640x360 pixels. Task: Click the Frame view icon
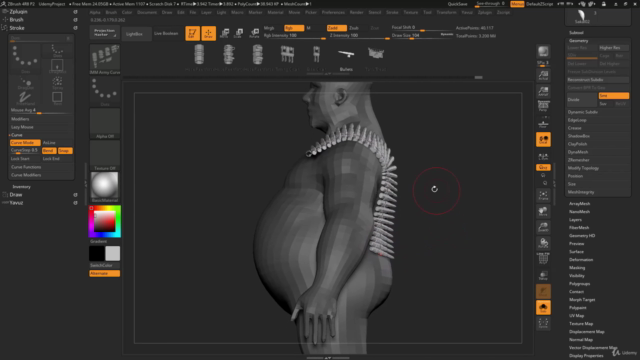point(543,196)
